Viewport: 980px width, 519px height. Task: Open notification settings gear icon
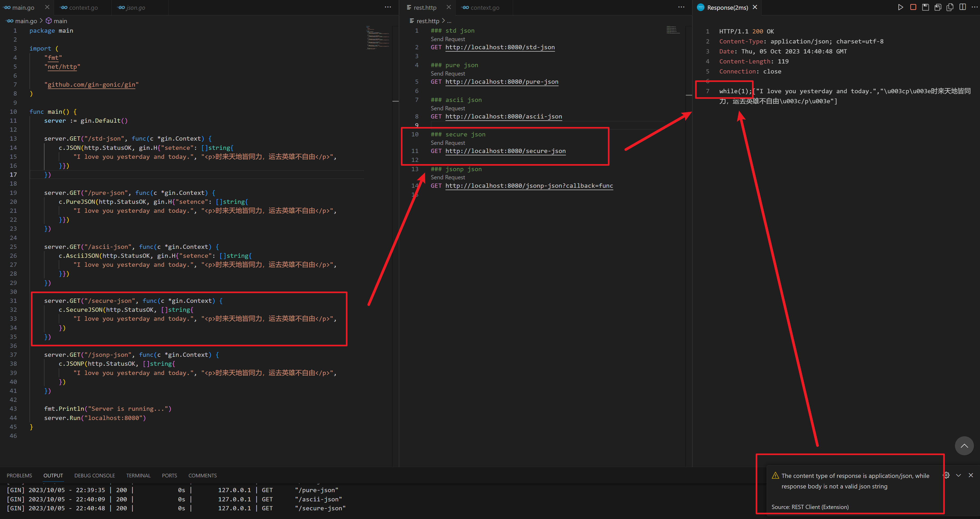pos(946,475)
